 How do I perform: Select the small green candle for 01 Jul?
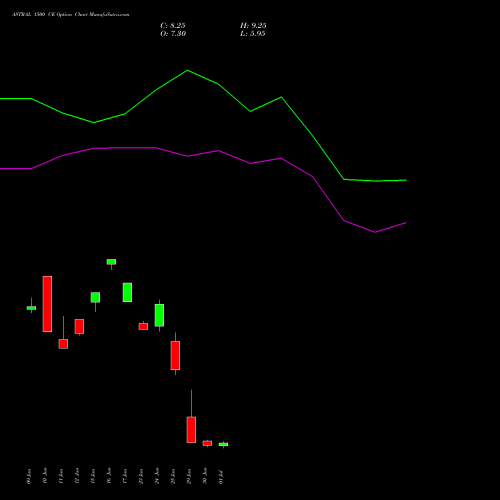pos(223,444)
